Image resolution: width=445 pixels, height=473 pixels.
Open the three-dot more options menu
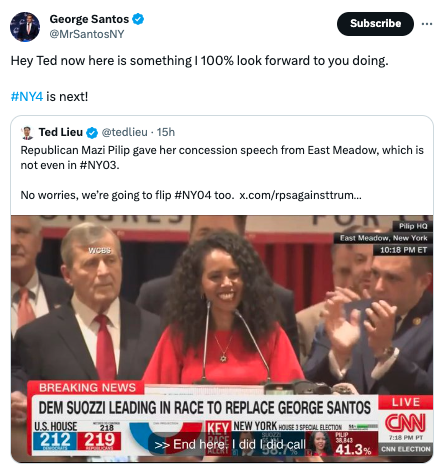[427, 24]
